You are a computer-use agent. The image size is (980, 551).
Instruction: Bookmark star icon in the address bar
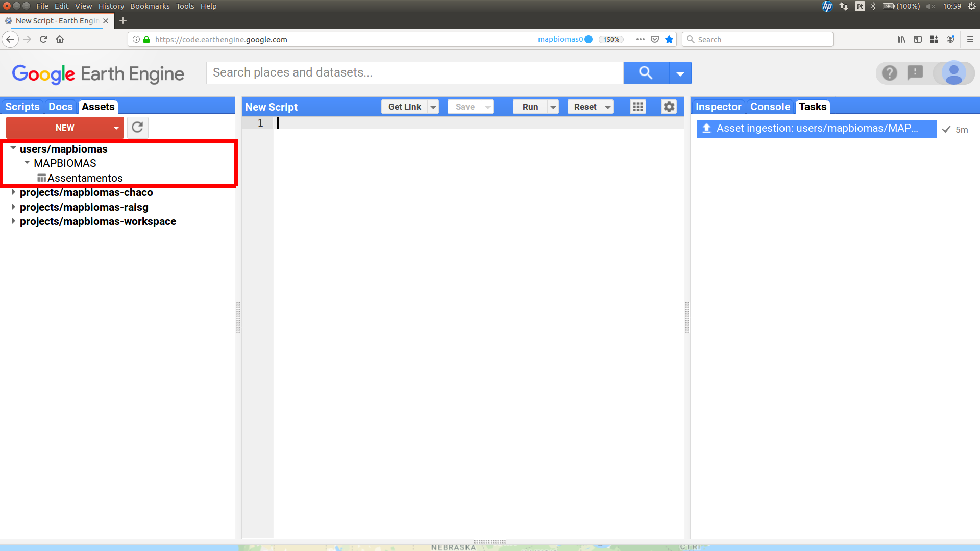click(x=669, y=39)
